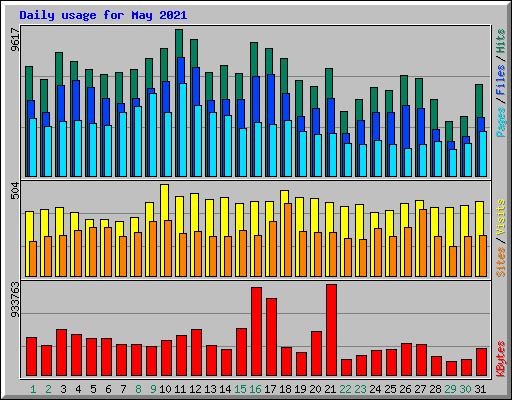The width and height of the screenshot is (512, 400).
Task: Click the tallest yellow visits bar for day 10
Action: tap(164, 202)
